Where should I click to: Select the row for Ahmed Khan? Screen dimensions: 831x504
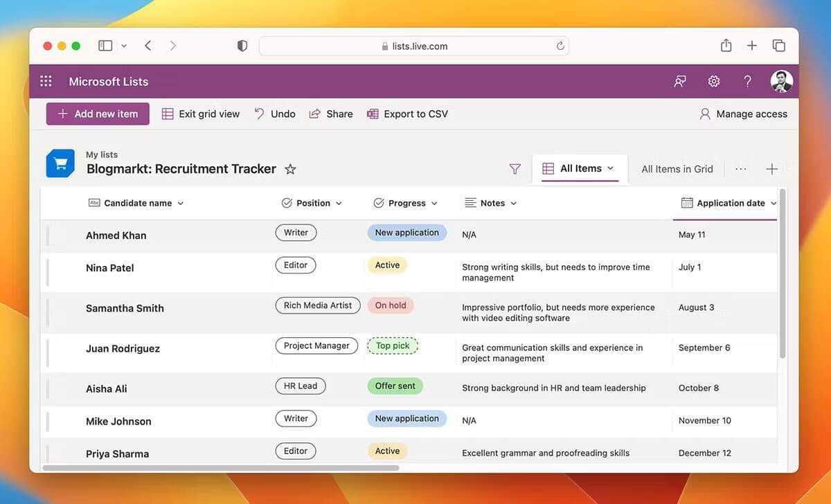pos(116,235)
